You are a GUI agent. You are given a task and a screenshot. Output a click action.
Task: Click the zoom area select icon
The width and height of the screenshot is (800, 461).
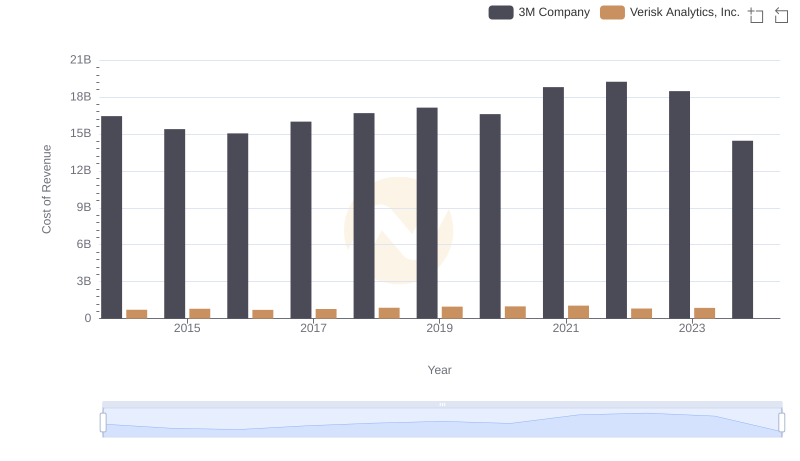pos(756,15)
